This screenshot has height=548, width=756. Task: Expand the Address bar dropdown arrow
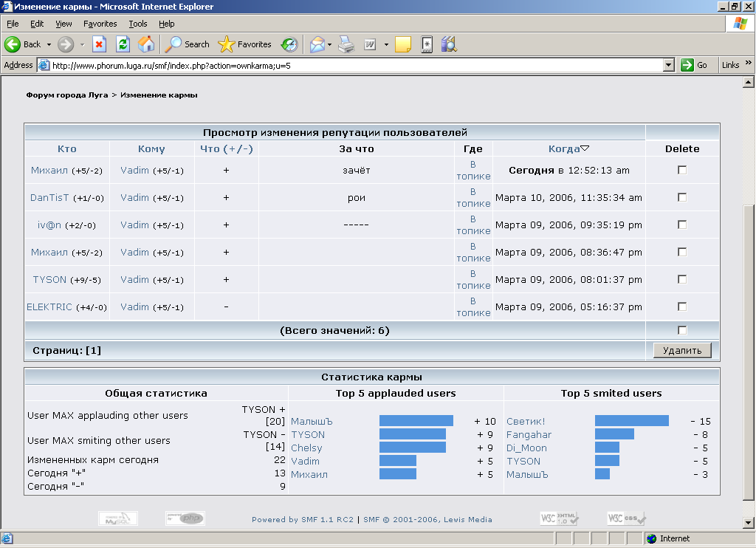tap(669, 65)
